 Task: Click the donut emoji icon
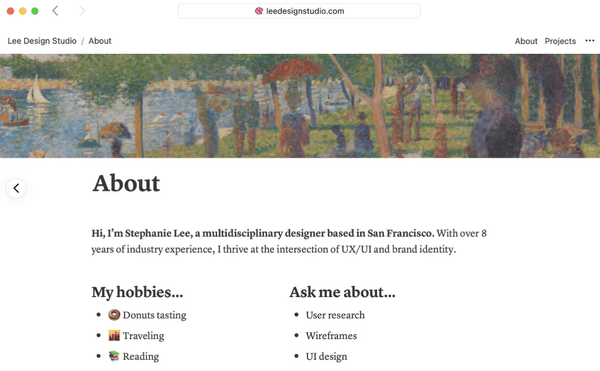(114, 315)
